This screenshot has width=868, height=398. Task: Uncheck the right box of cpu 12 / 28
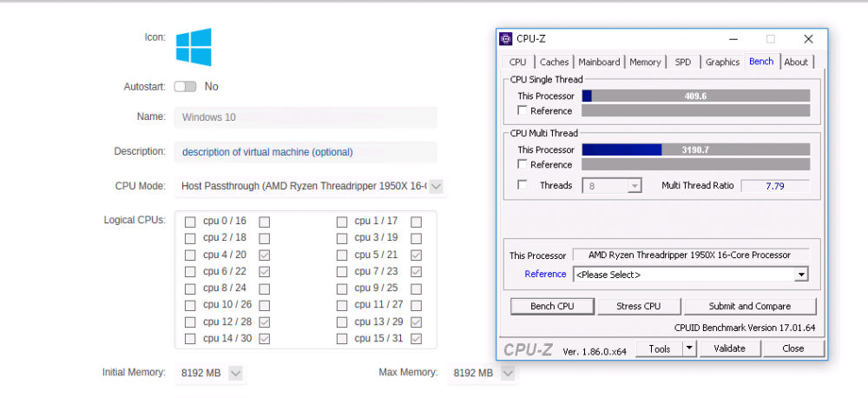click(265, 322)
